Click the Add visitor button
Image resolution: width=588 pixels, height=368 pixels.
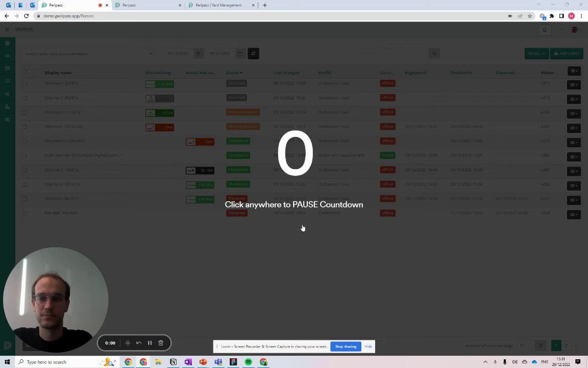567,53
